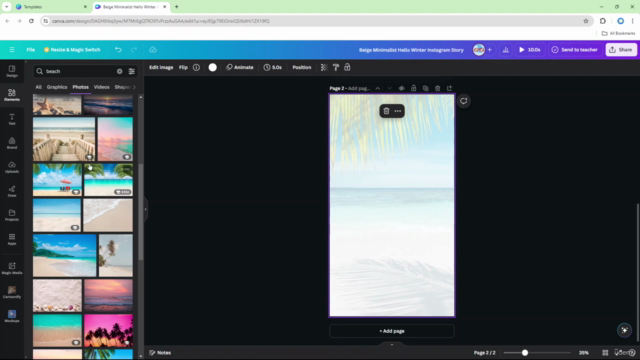640x360 pixels.
Task: Delete selected image via floating trash icon
Action: click(x=386, y=111)
